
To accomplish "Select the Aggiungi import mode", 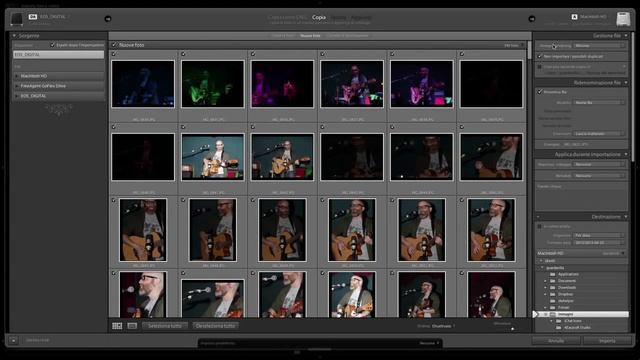I will [361, 17].
